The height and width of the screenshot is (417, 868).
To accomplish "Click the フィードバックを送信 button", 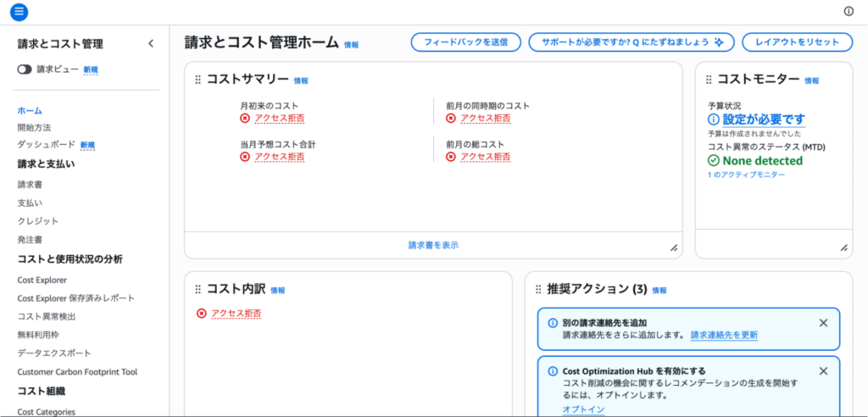I will pos(465,42).
